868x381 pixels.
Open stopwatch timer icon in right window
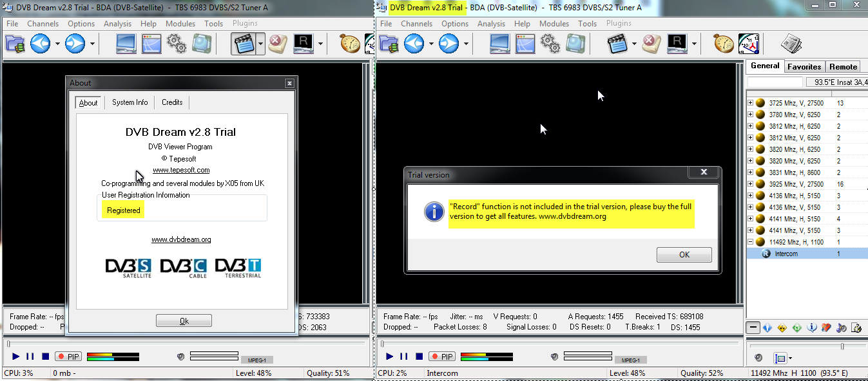(x=723, y=44)
